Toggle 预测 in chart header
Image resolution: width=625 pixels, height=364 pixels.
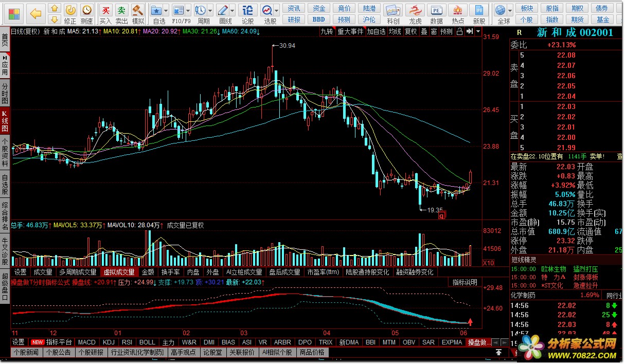coord(447,31)
